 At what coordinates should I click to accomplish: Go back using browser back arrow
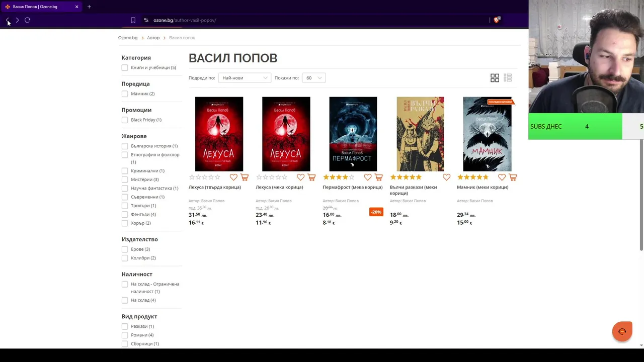(8, 20)
